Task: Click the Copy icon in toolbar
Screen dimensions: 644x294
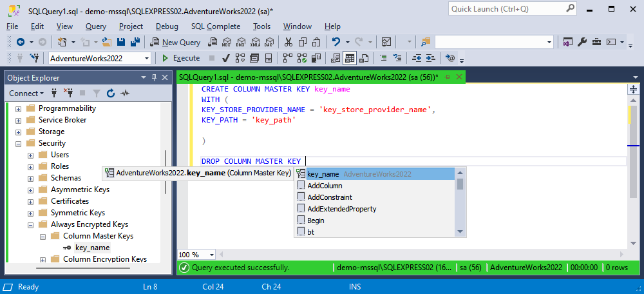Action: [303, 42]
